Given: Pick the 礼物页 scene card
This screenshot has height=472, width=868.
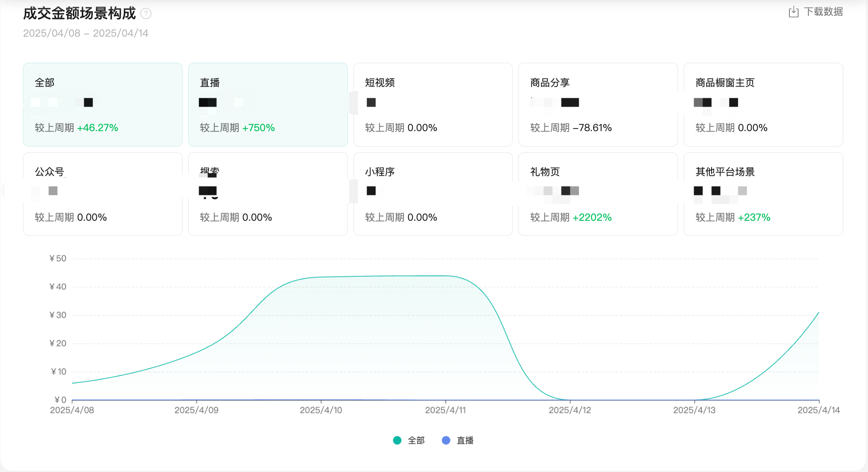Looking at the screenshot, I should (x=598, y=194).
